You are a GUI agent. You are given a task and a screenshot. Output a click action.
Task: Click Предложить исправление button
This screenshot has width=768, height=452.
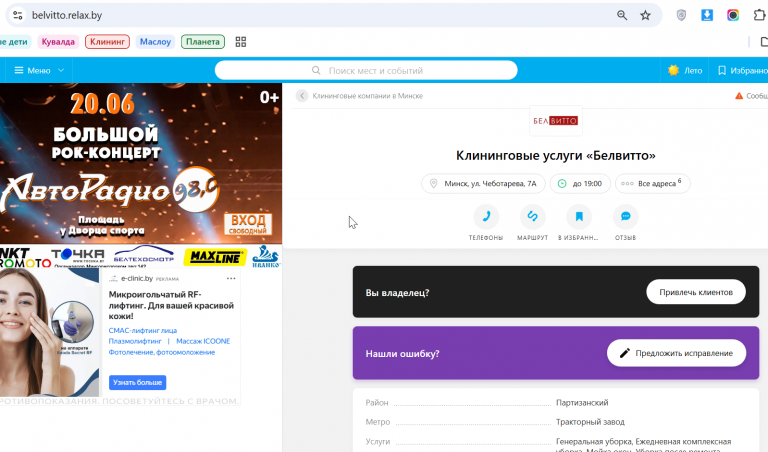[676, 353]
